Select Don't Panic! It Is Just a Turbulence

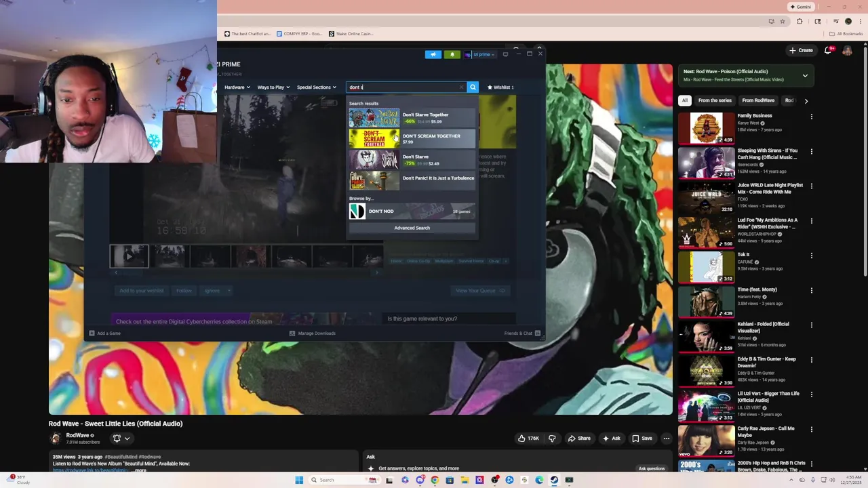pos(412,180)
